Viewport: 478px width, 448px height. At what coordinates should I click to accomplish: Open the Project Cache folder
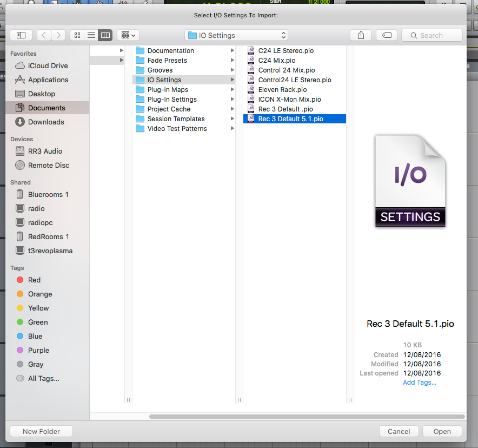(x=184, y=109)
